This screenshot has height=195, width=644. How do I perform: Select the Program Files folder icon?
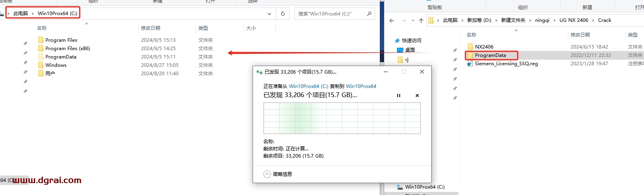[x=41, y=40]
